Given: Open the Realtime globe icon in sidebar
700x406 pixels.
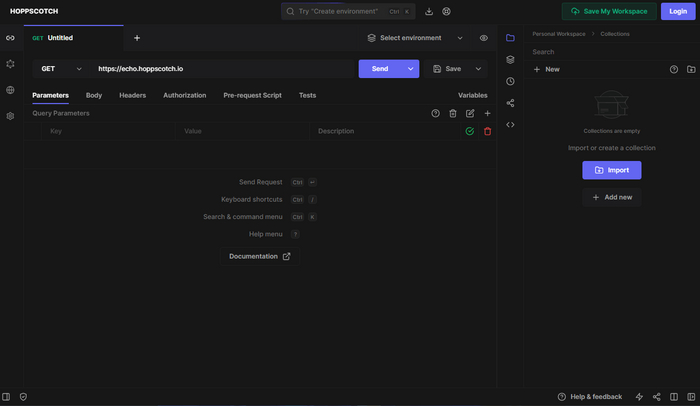Looking at the screenshot, I should pos(10,90).
